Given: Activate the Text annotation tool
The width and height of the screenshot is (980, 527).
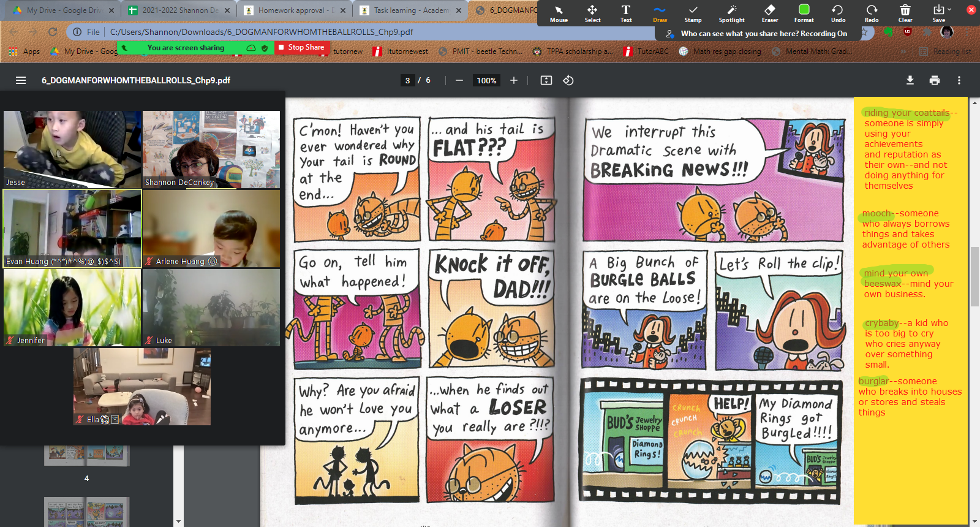Looking at the screenshot, I should coord(626,13).
